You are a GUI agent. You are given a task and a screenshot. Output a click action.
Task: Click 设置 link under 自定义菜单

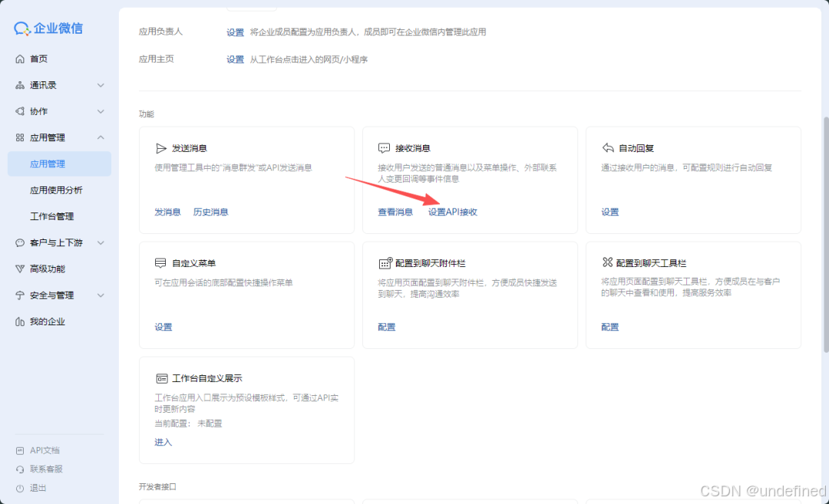(163, 327)
